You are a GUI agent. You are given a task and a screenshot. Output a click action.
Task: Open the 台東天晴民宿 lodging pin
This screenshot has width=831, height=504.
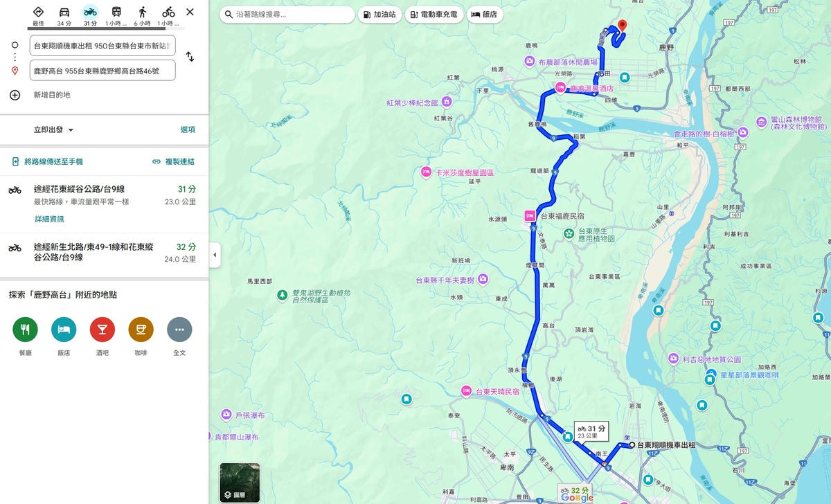pyautogui.click(x=466, y=391)
